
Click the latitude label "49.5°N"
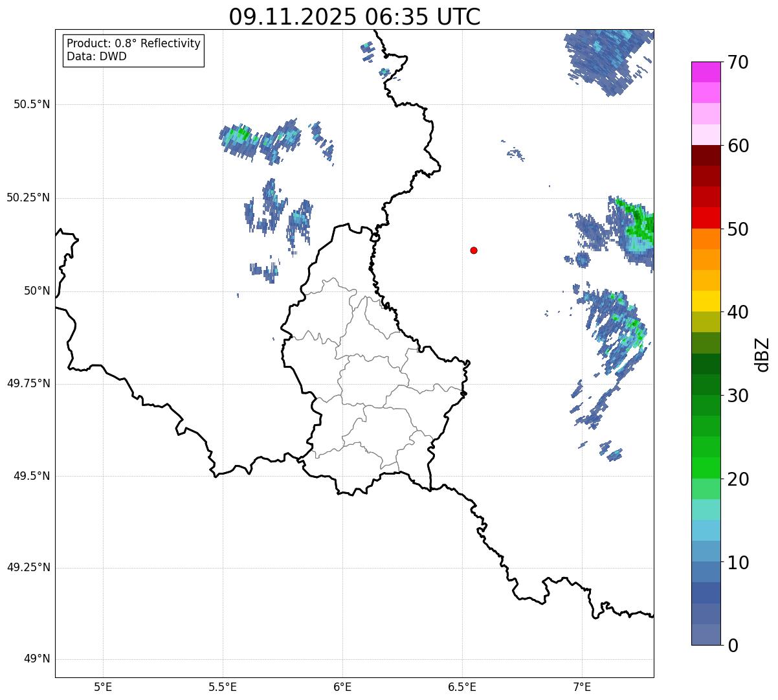click(31, 476)
